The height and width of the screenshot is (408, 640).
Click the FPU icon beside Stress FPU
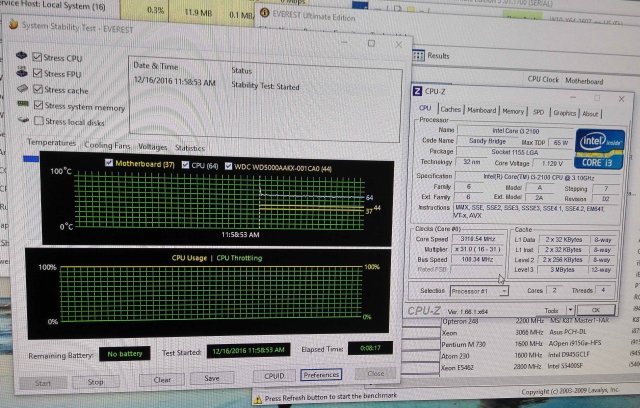tap(20, 74)
